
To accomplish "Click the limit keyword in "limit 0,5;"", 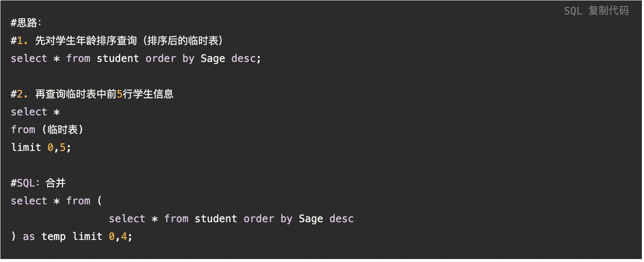I will coord(26,148).
